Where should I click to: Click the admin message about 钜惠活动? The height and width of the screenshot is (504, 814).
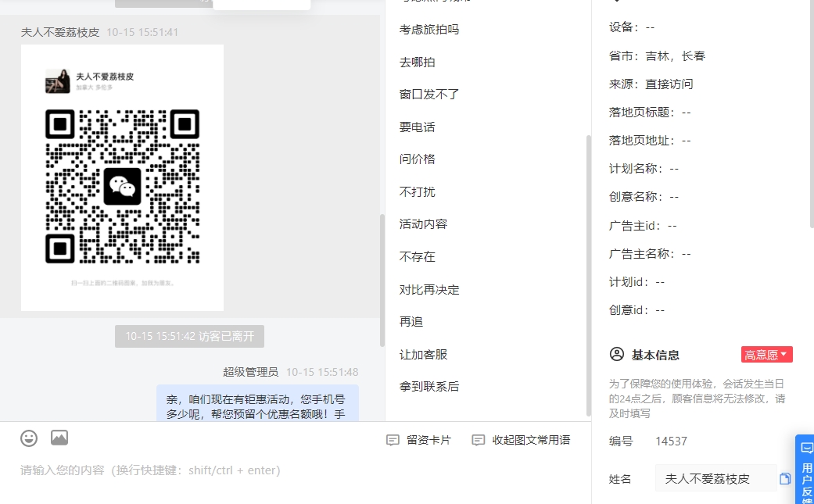tap(257, 403)
